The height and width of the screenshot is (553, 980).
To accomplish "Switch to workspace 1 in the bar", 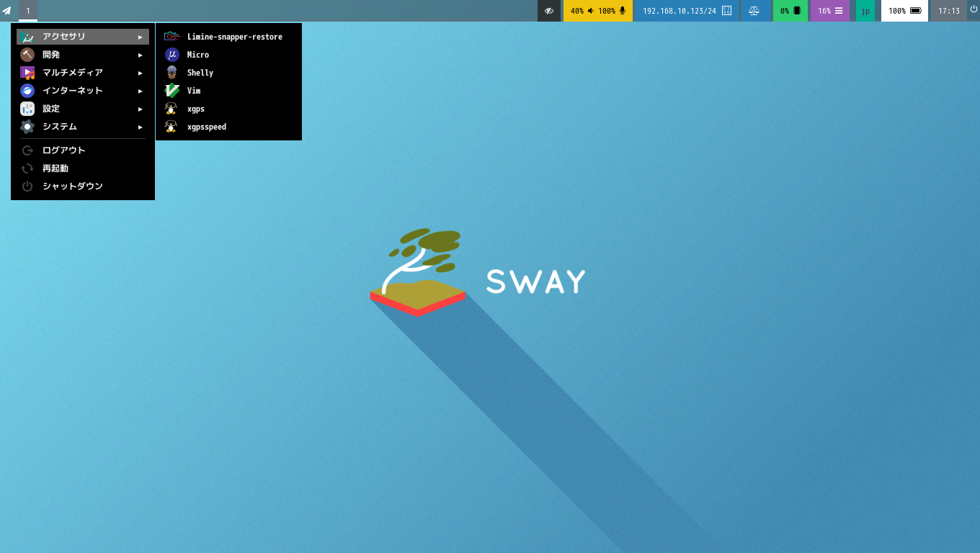I will 28,11.
